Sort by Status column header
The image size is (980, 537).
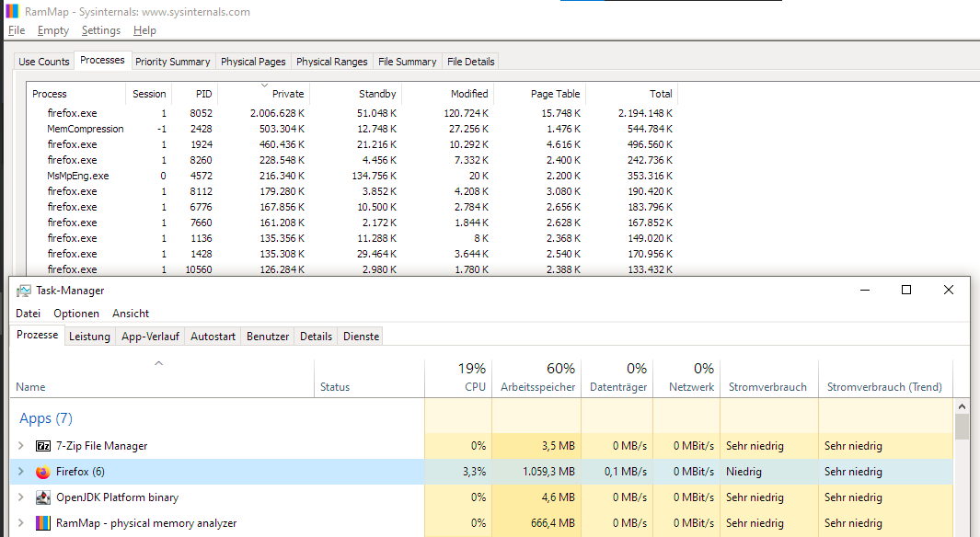pyautogui.click(x=369, y=379)
